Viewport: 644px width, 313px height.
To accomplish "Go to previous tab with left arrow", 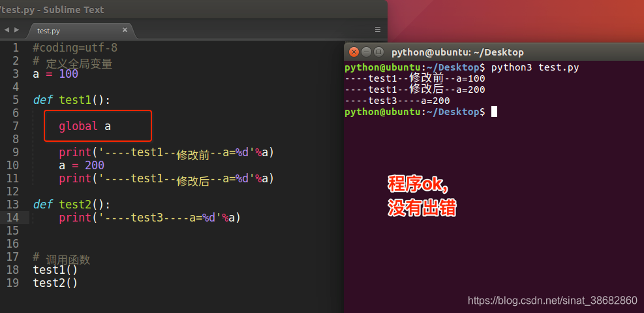I will click(7, 29).
